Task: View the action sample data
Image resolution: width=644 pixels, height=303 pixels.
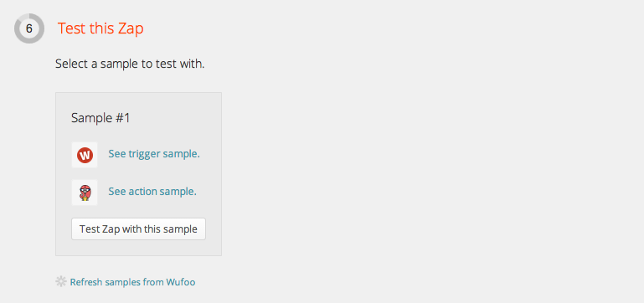Action: (152, 192)
